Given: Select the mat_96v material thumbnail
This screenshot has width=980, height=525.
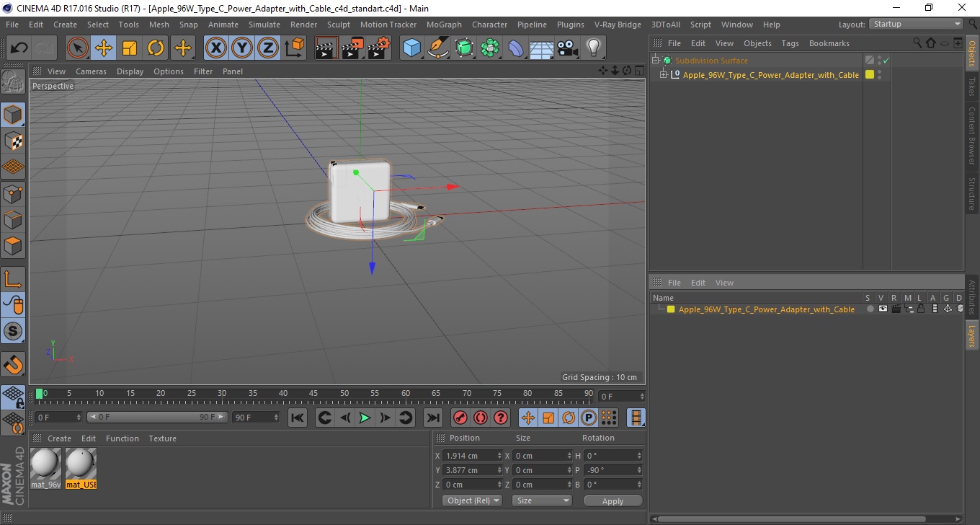Looking at the screenshot, I should tap(46, 468).
